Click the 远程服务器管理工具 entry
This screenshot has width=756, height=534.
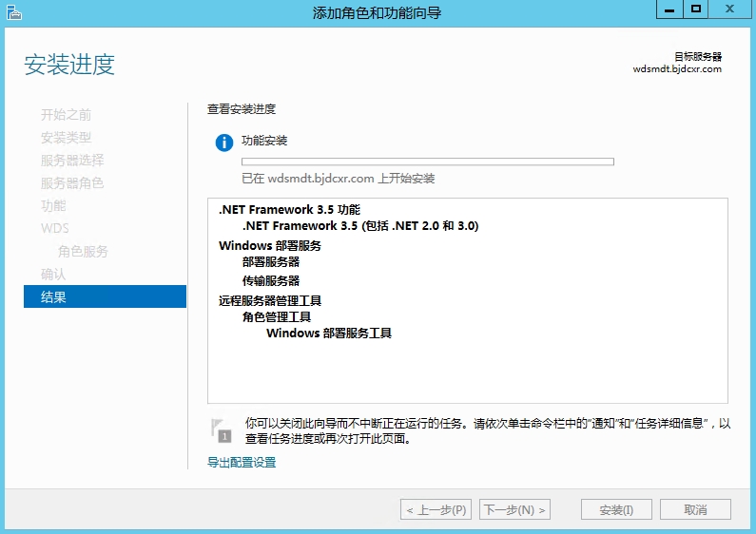(x=270, y=301)
